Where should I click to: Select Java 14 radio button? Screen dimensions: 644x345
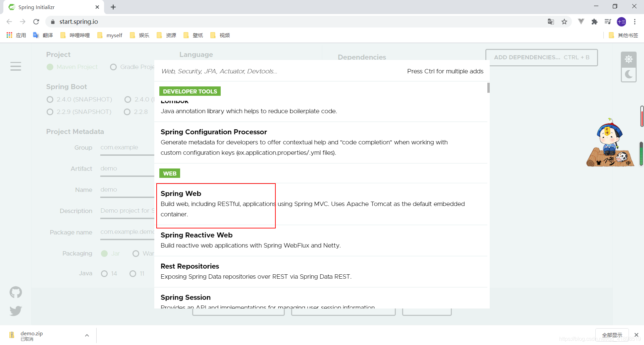[104, 274]
